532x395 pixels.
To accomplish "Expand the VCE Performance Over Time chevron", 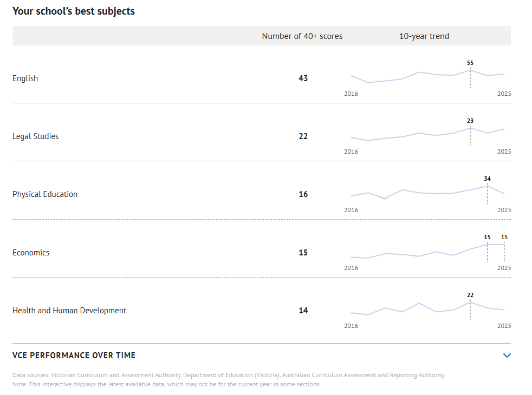I will click(507, 356).
